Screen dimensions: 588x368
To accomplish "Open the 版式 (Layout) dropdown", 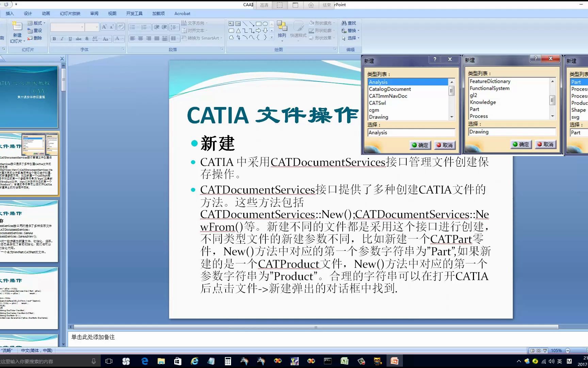I will (36, 23).
